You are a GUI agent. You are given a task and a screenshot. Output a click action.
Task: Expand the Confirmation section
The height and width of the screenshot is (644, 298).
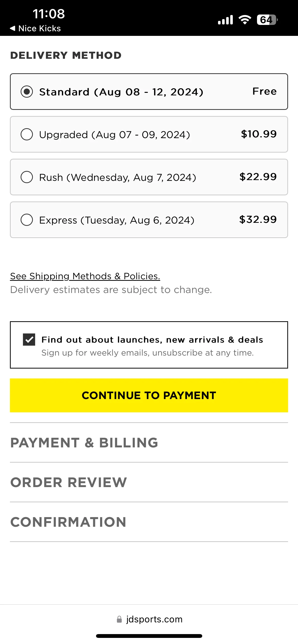pos(149,522)
